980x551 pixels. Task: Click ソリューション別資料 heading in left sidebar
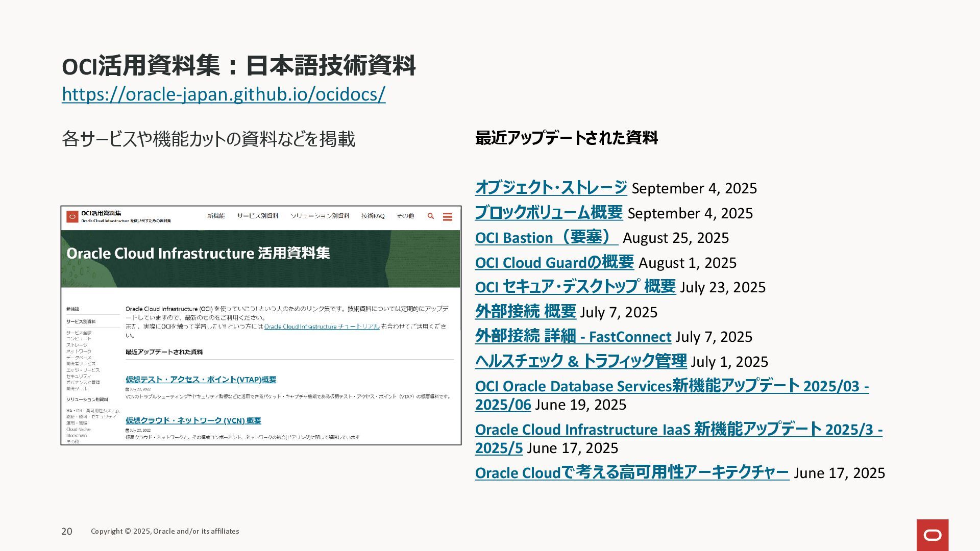pos(87,399)
